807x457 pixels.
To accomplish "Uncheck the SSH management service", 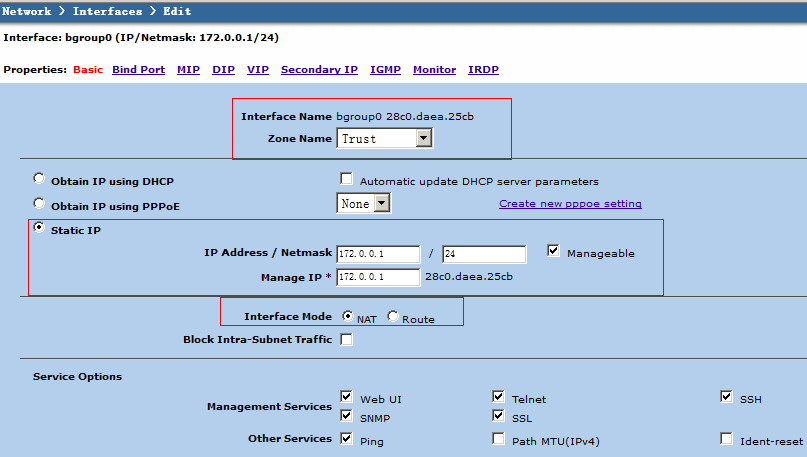I will click(x=726, y=397).
